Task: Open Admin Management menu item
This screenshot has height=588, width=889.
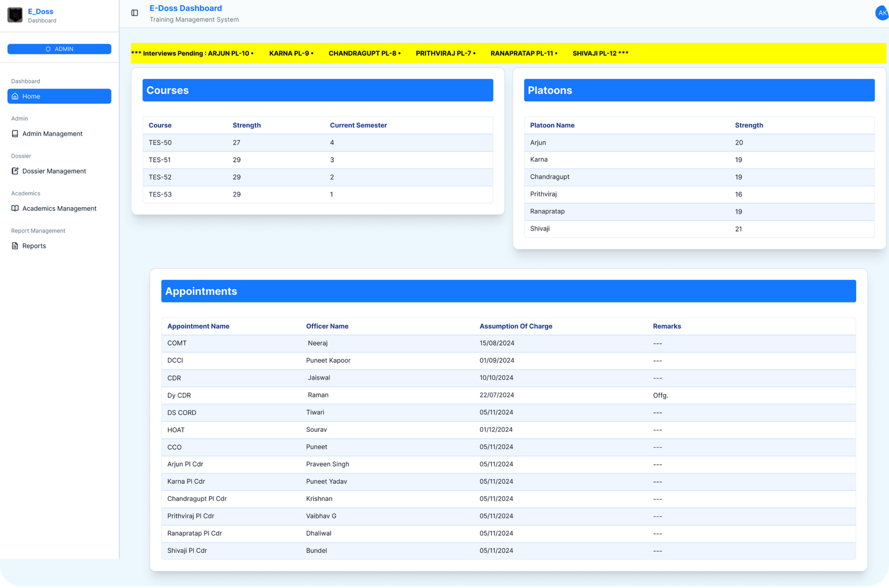Action: pyautogui.click(x=52, y=134)
